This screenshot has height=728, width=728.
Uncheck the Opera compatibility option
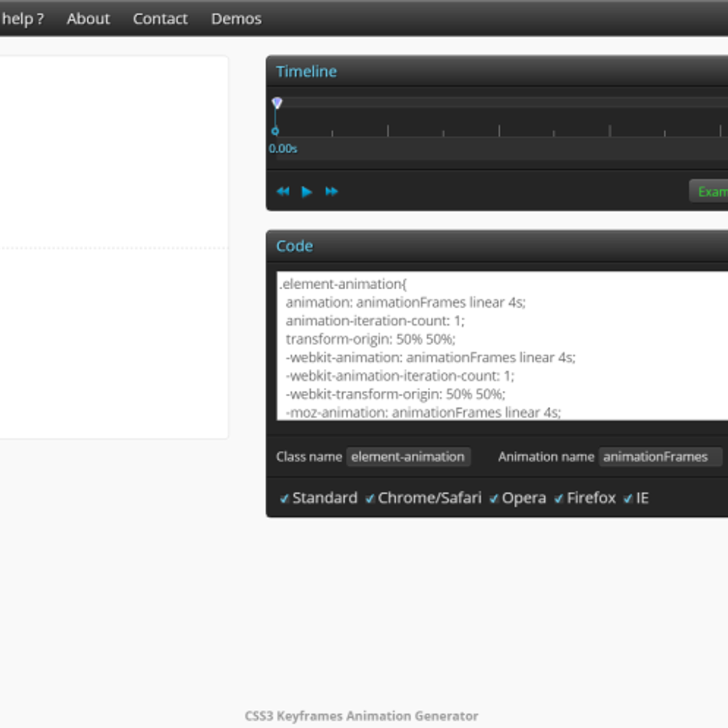[493, 498]
